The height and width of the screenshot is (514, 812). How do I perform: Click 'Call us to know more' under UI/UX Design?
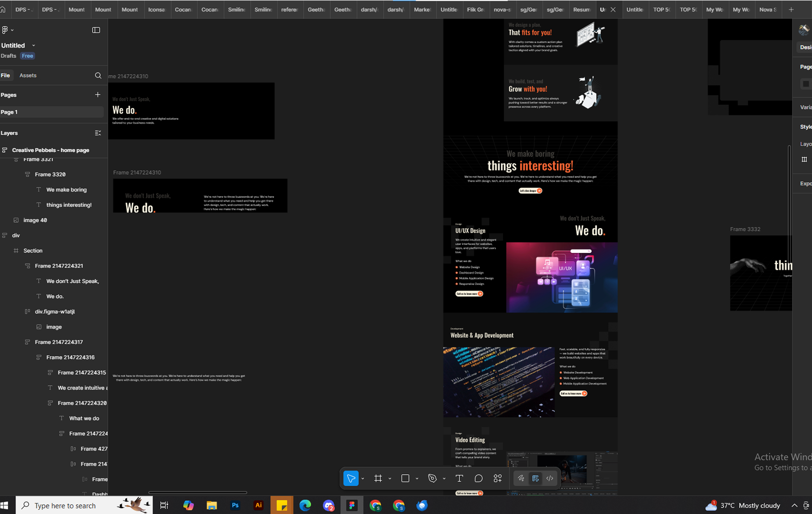point(469,293)
